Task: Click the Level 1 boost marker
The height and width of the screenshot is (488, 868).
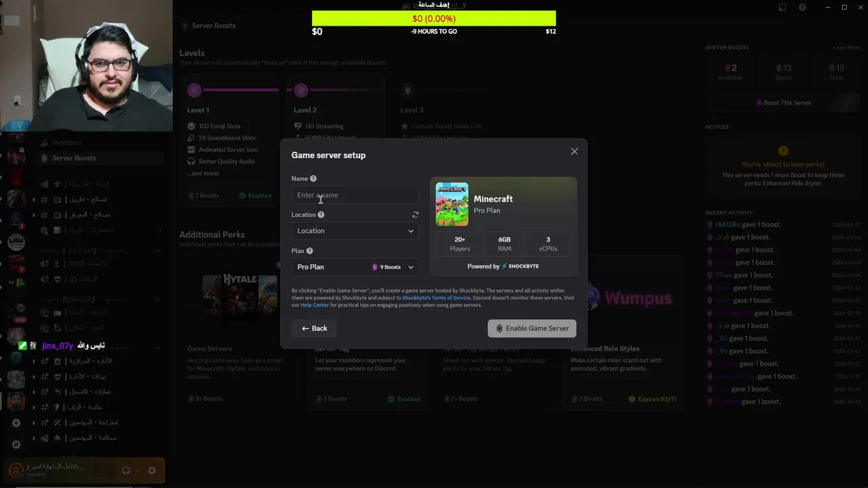Action: [195, 90]
